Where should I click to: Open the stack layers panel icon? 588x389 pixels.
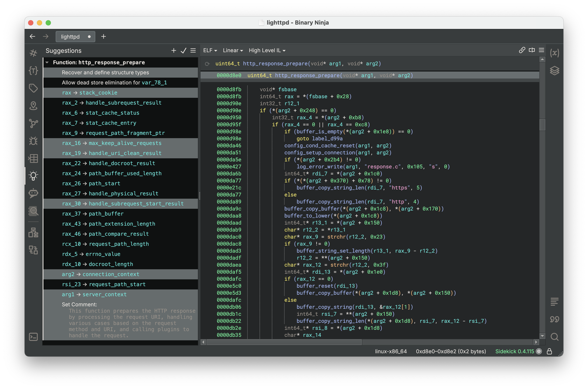(554, 71)
